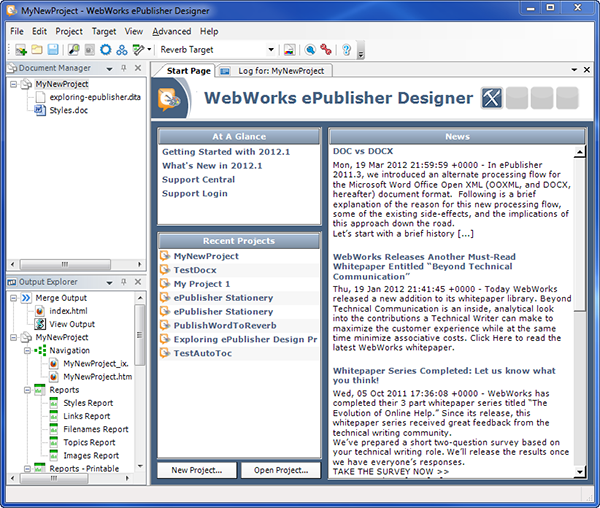The height and width of the screenshot is (508, 600).
Task: Open the document tabs list arrow
Action: coord(574,70)
